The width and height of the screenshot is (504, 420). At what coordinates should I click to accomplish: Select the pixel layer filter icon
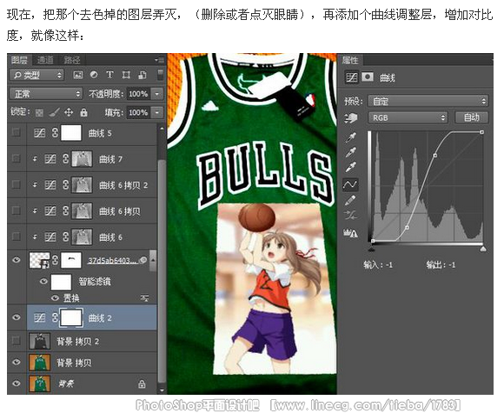click(x=78, y=75)
